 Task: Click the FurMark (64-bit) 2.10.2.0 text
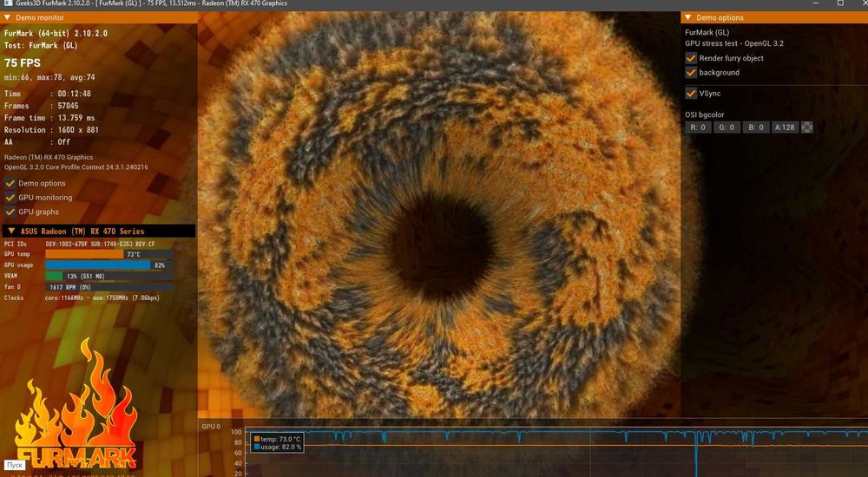point(56,33)
